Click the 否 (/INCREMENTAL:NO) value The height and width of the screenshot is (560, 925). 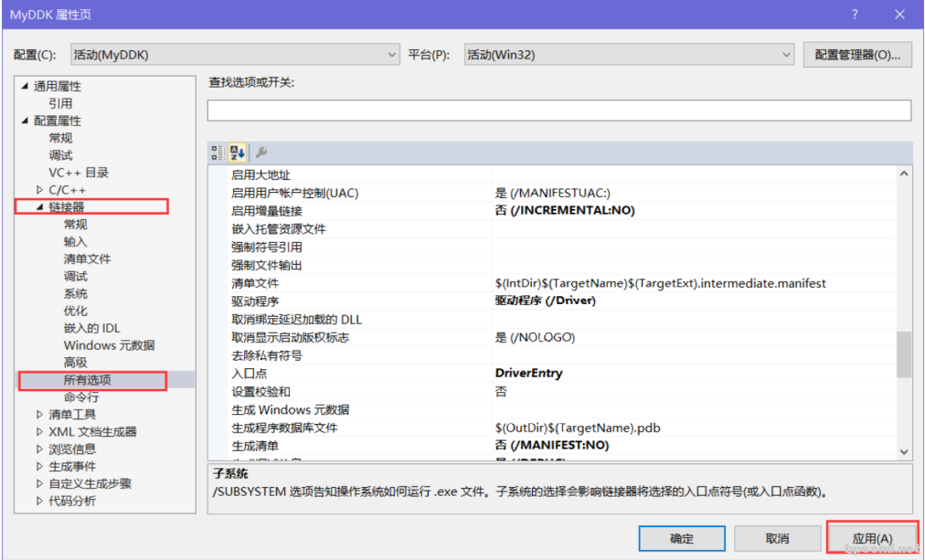click(x=565, y=210)
